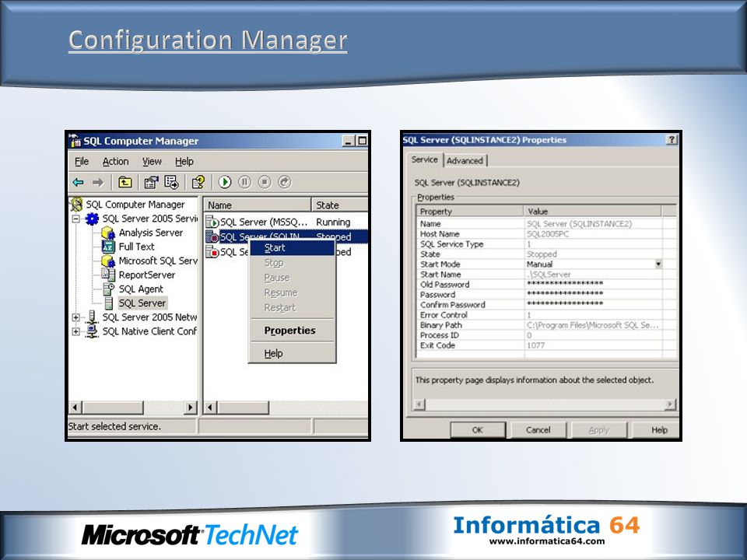747x560 pixels.
Task: Choose Properties from the context menu
Action: (292, 331)
